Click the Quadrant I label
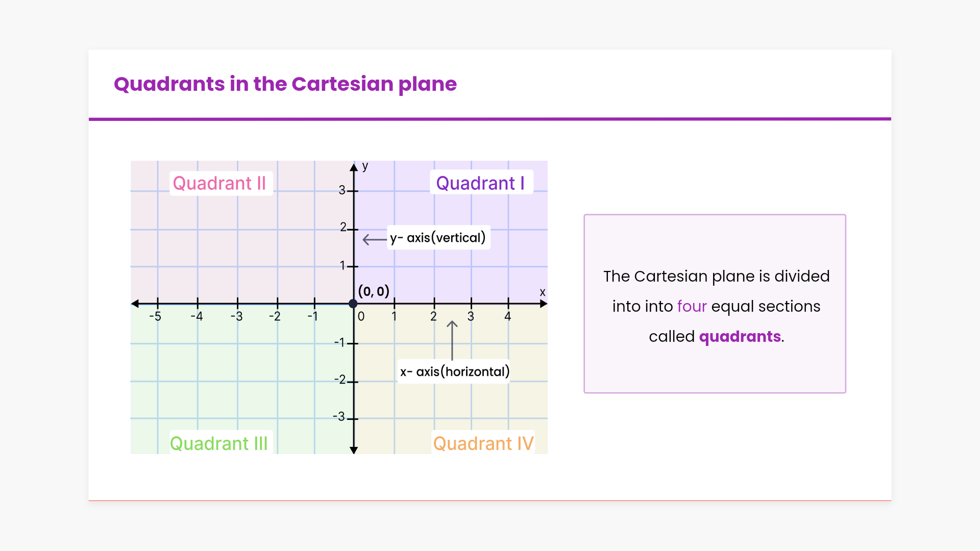The height and width of the screenshot is (551, 980). click(480, 183)
